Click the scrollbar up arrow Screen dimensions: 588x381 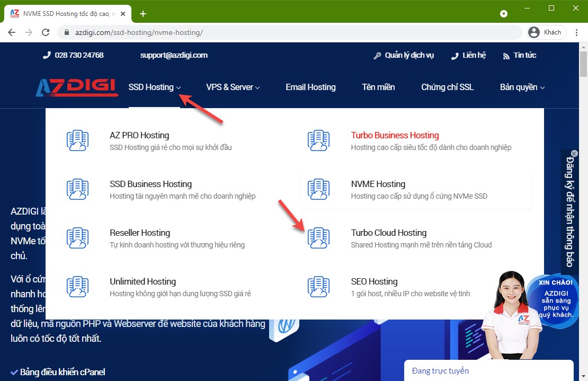[583, 47]
